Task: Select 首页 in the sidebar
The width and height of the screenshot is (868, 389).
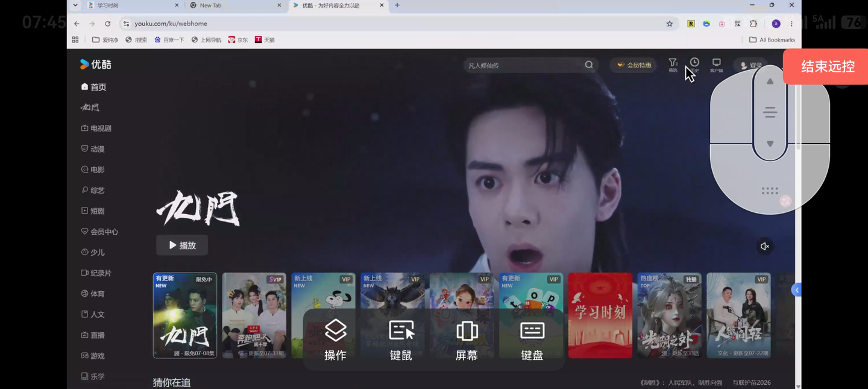Action: pyautogui.click(x=93, y=87)
